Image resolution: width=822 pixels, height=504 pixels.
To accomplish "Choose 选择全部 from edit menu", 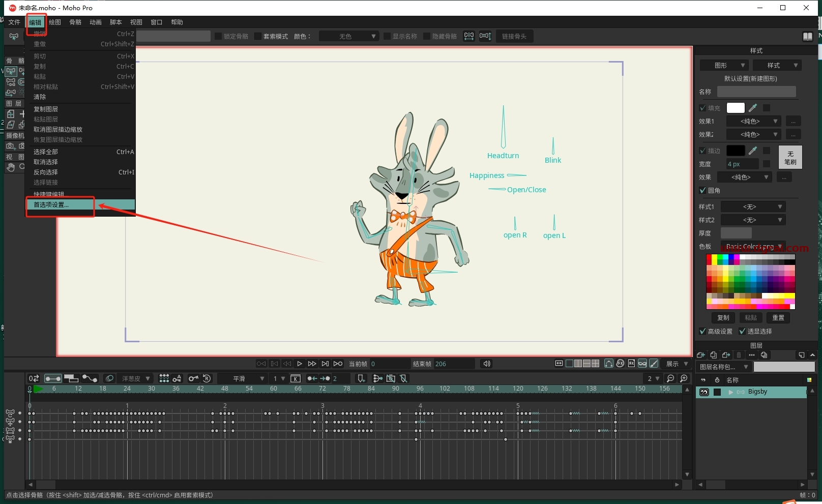I will click(x=81, y=152).
